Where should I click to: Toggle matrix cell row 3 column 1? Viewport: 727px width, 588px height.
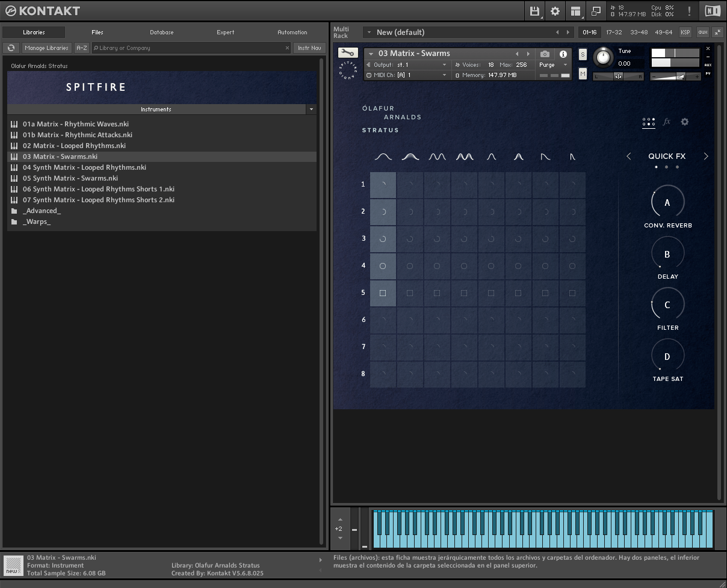point(383,239)
